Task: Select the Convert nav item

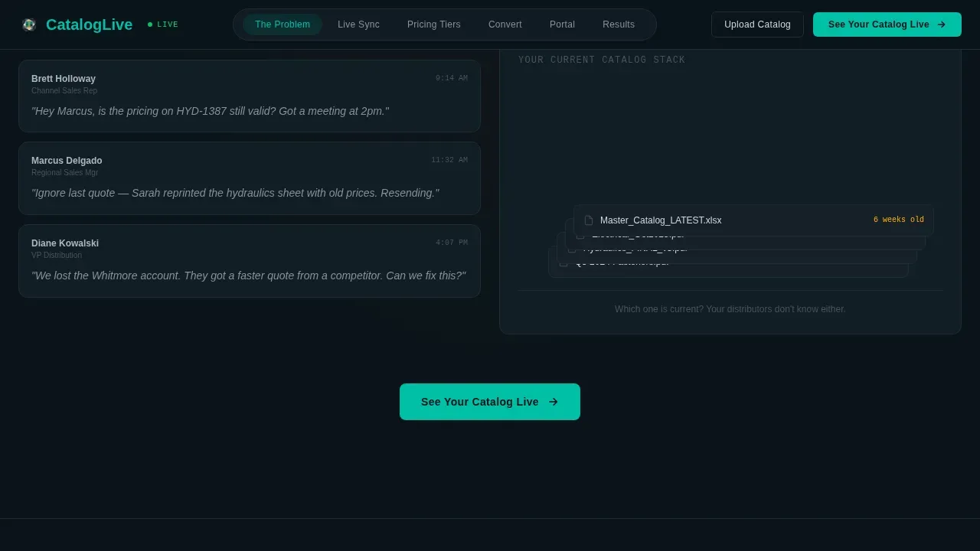Action: pyautogui.click(x=505, y=24)
